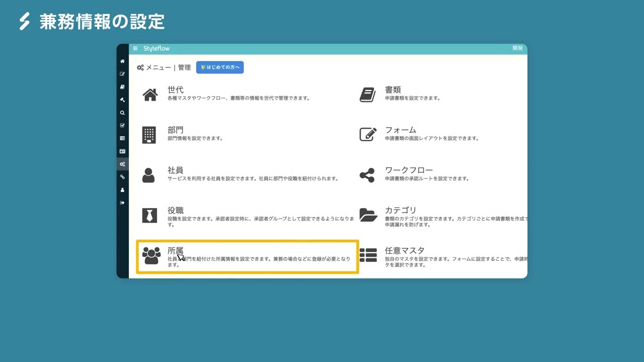Click the edit pencil icon in the sidebar
Viewport: 644px width, 362px height.
click(x=122, y=74)
